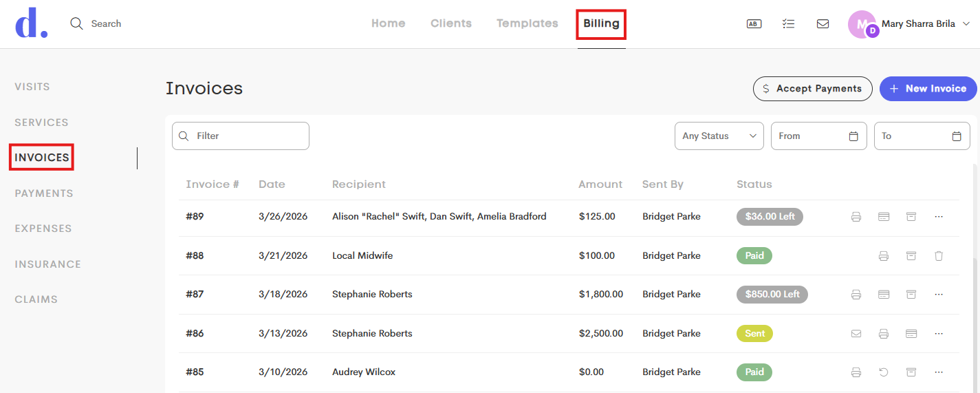This screenshot has height=393, width=980.
Task: Click the date 3/13/2026
Action: pyautogui.click(x=283, y=334)
